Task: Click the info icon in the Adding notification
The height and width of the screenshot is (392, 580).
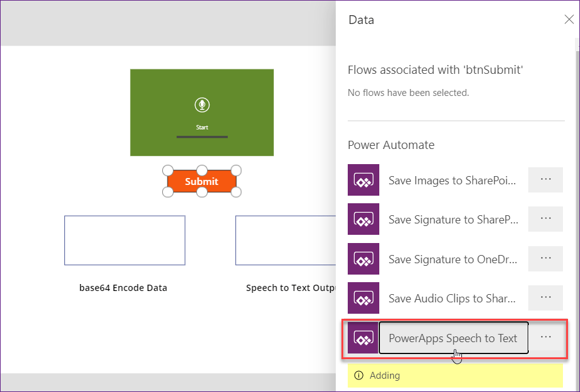Action: tap(358, 375)
